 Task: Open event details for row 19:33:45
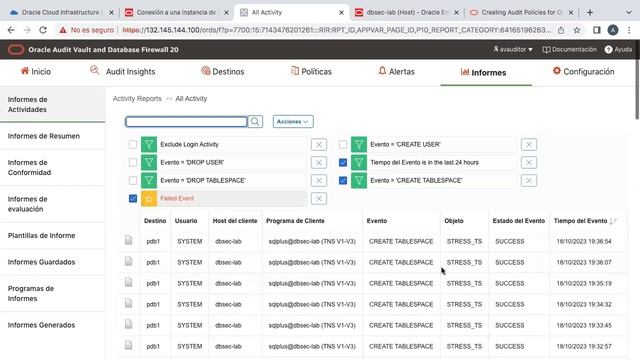pos(129,324)
